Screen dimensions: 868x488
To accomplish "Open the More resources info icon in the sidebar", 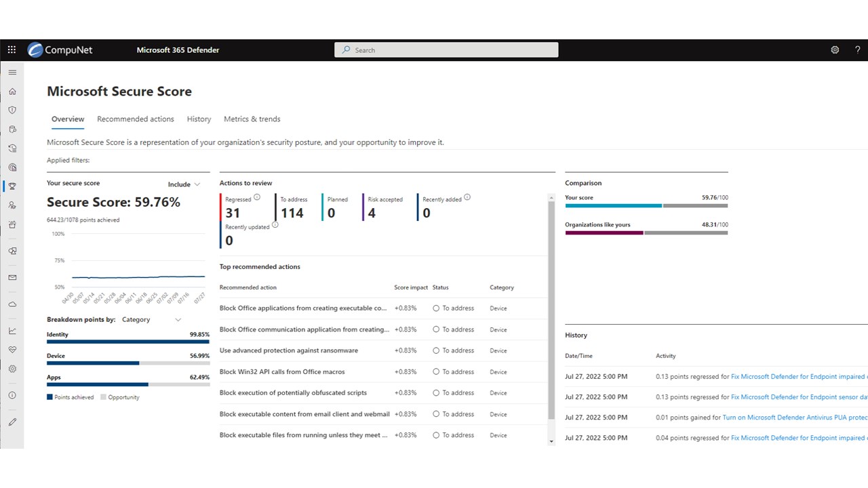I will (x=12, y=395).
